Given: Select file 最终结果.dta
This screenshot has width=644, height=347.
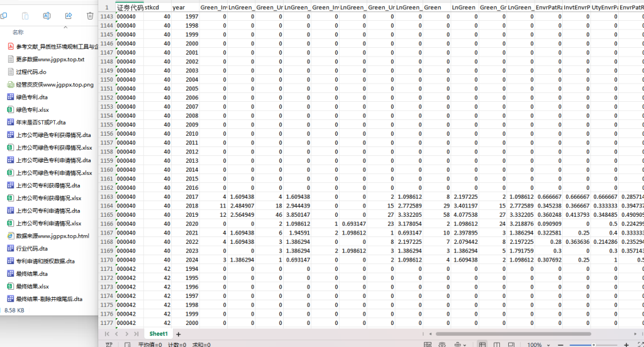Looking at the screenshot, I should (x=31, y=274).
